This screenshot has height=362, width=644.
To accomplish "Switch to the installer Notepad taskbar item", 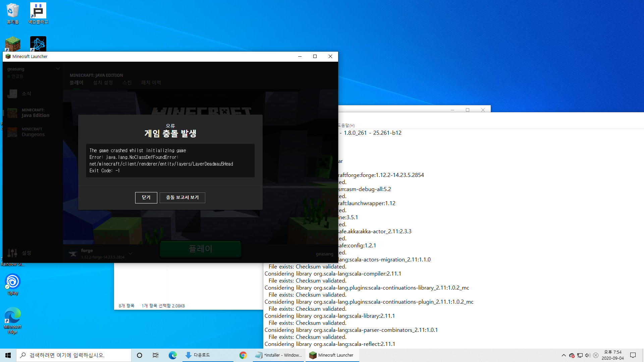I will click(278, 355).
